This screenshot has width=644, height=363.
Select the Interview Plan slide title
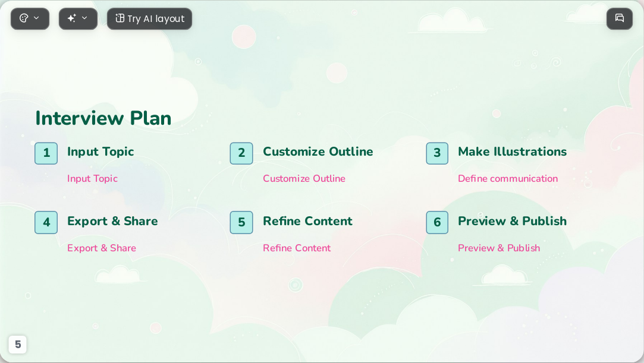tap(103, 118)
